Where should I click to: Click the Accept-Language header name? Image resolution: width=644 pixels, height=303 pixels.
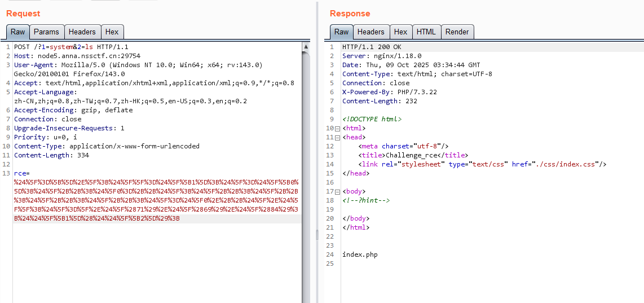pyautogui.click(x=45, y=92)
